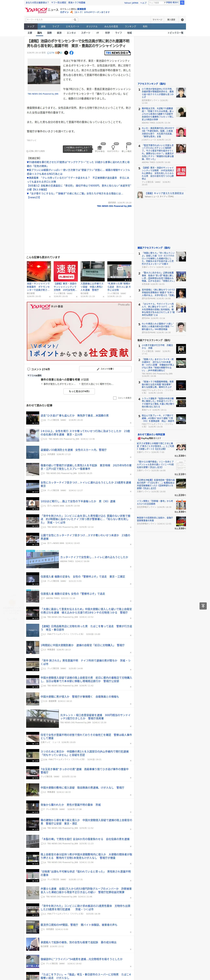Viewport: 210px width, 980px height.
Task: Open the TBS NEWS DIG logo
Action: tap(118, 53)
